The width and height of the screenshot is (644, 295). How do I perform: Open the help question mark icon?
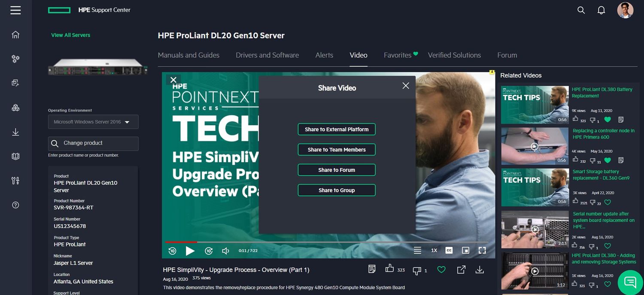tap(15, 205)
